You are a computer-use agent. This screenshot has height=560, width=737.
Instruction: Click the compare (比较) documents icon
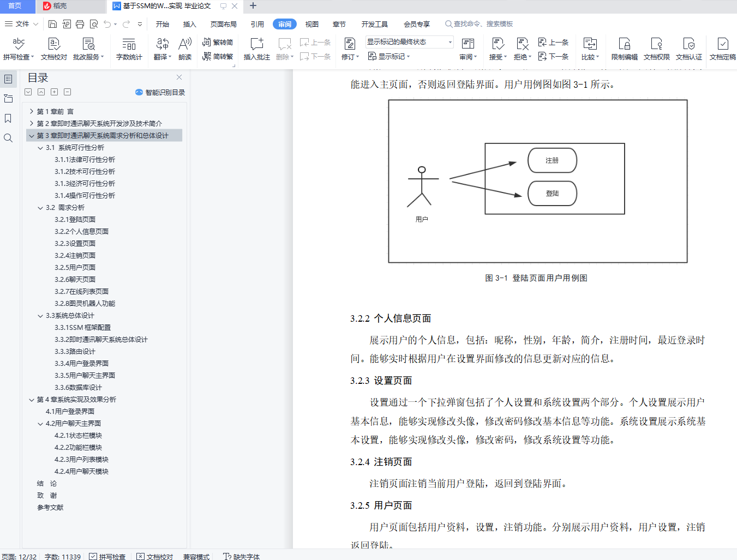tap(590, 49)
